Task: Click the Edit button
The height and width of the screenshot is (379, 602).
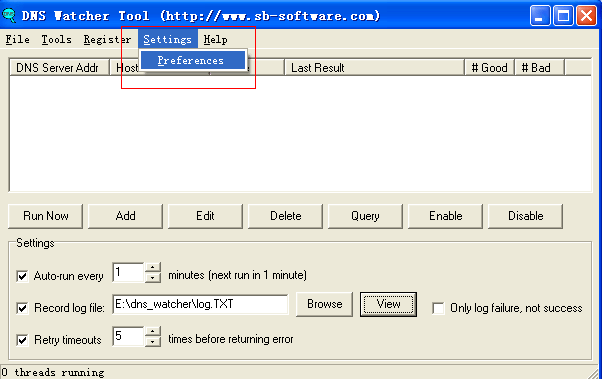Action: pos(205,216)
